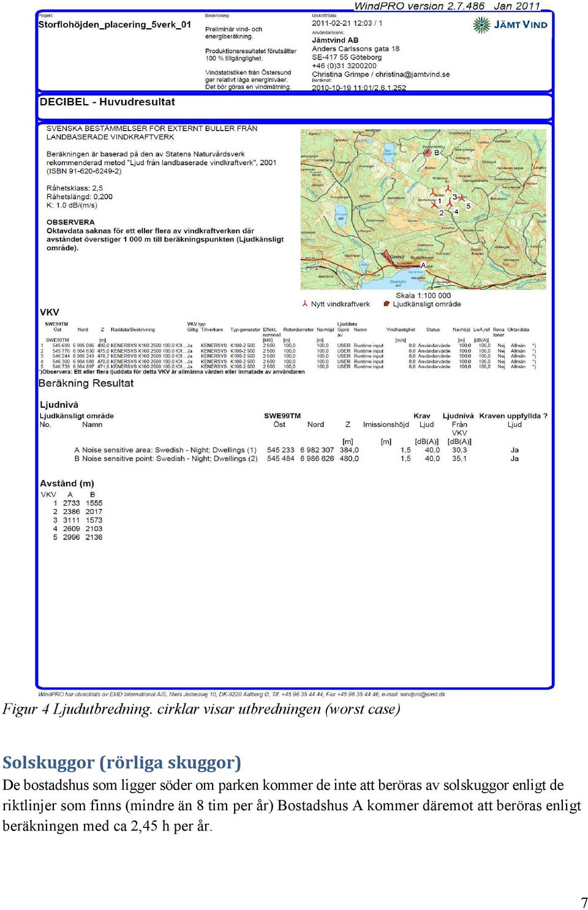Image resolution: width=588 pixels, height=910 pixels.
Task: Click the 'K: 1.0 dB/(m/s)' line
Action: (72, 205)
